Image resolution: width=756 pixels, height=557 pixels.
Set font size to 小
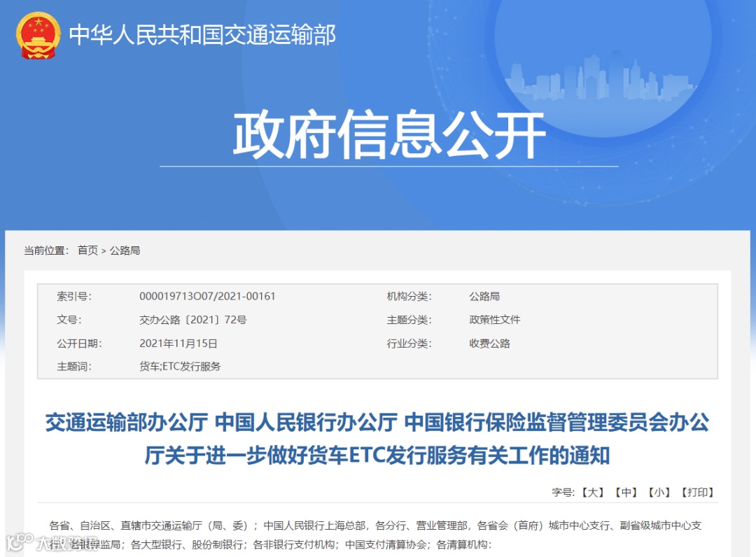pyautogui.click(x=659, y=493)
